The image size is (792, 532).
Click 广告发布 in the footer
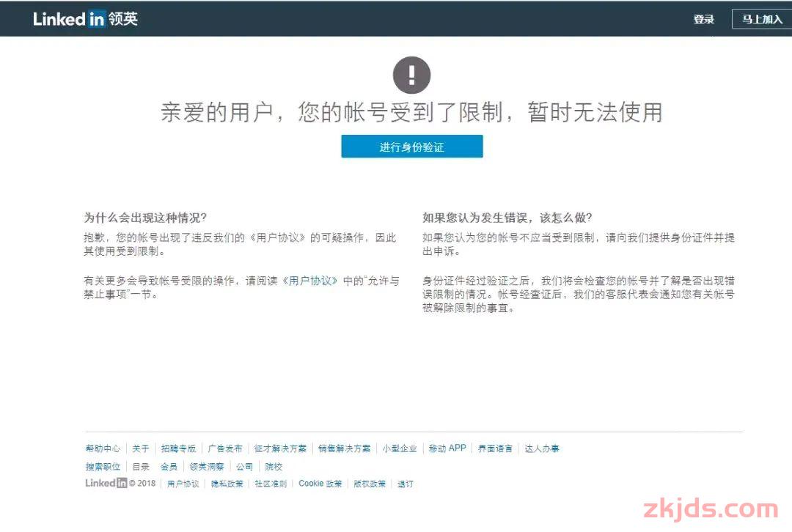coord(224,448)
